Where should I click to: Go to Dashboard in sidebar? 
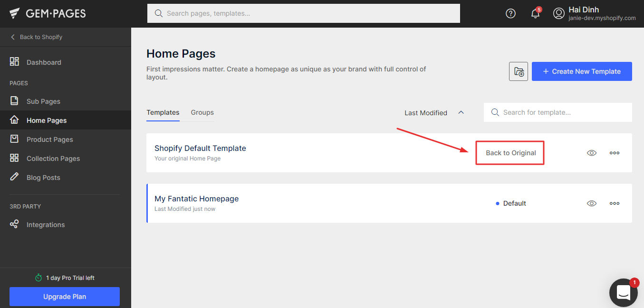pyautogui.click(x=66, y=62)
